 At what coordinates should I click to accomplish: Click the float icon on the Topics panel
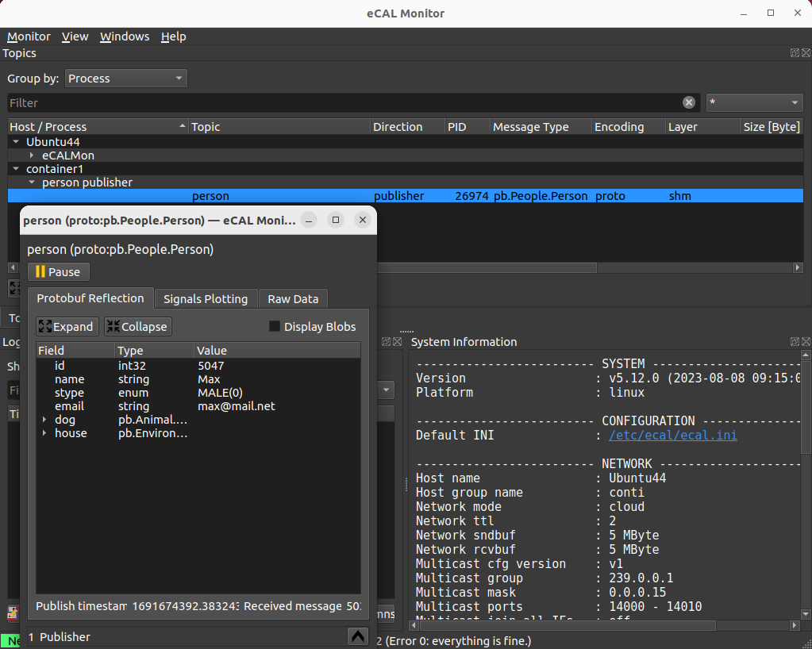(793, 52)
